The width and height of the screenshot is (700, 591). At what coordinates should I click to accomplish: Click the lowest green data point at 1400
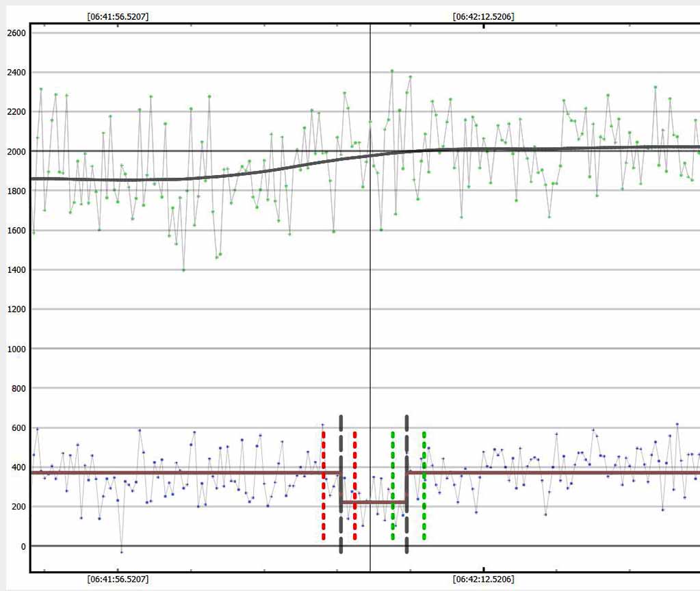tap(183, 270)
